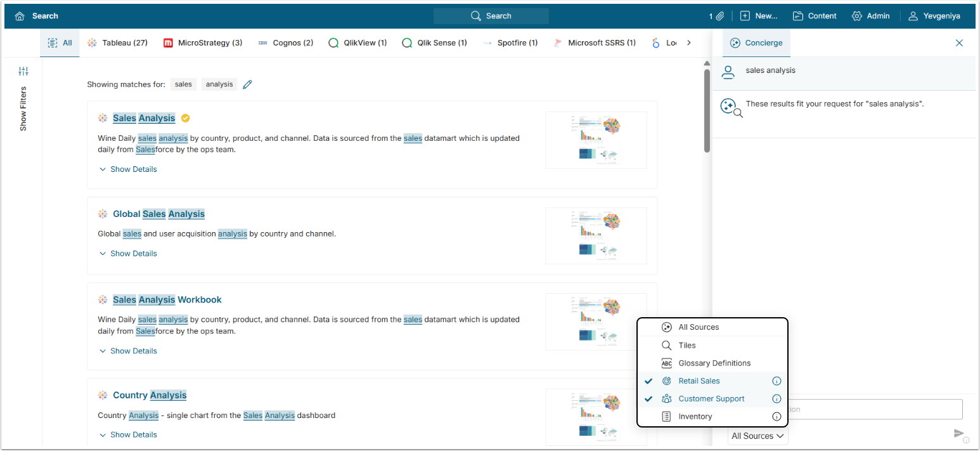Click the info icon for Retail Sales
This screenshot has width=980, height=451.
tap(777, 381)
